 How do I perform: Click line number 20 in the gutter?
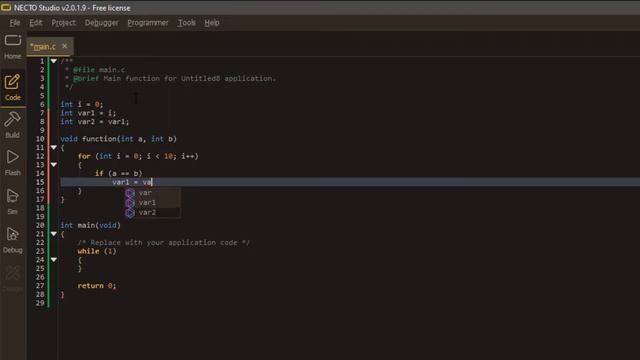[x=40, y=225]
